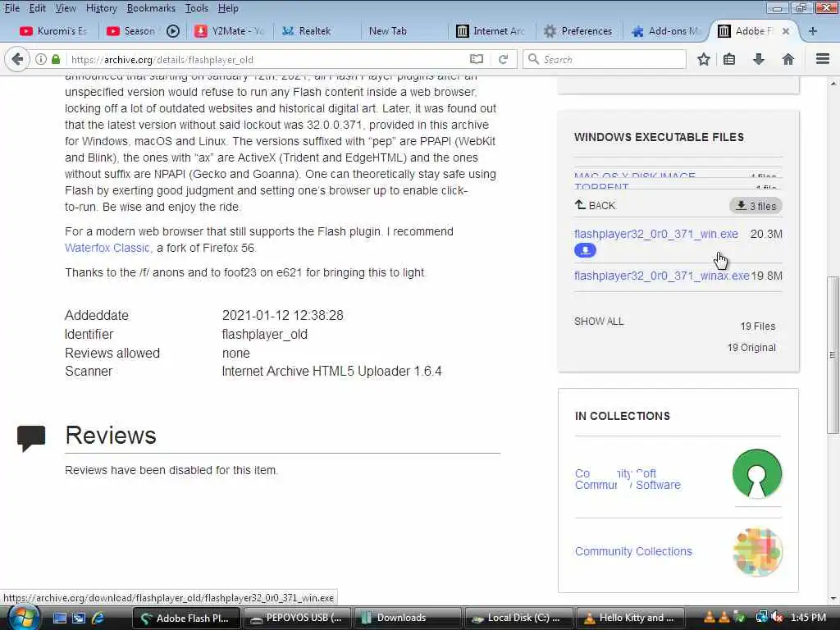The image size is (840, 630).
Task: Go back to the previous page
Action: pyautogui.click(x=17, y=59)
